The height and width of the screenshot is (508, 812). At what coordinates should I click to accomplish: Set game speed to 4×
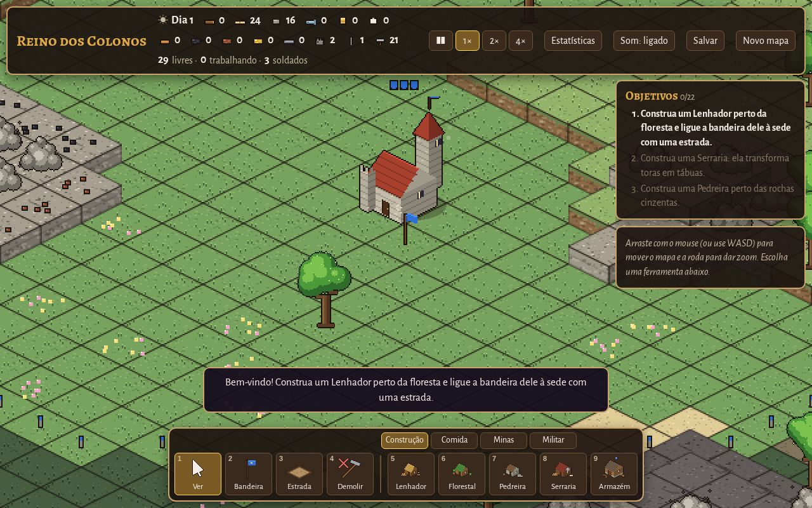tap(520, 41)
